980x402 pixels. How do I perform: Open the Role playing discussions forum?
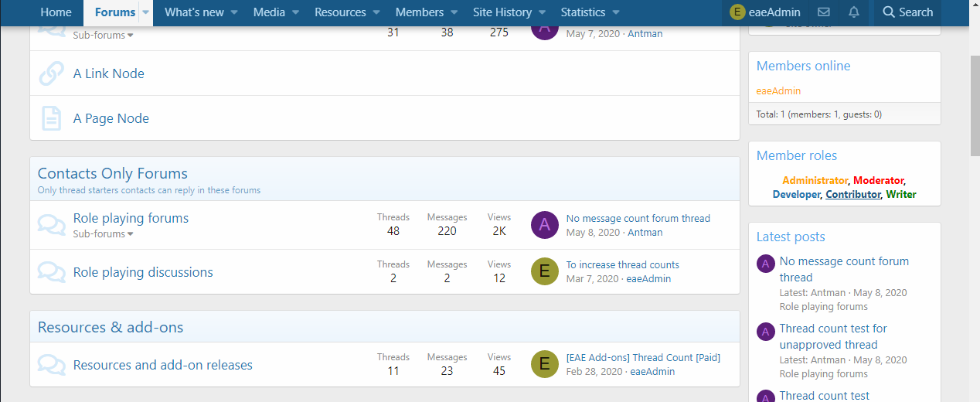pos(143,272)
